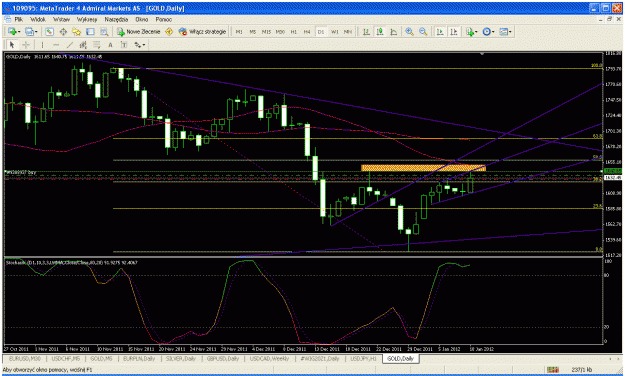
Task: Expand the Templates dropdown arrow
Action: point(510,31)
